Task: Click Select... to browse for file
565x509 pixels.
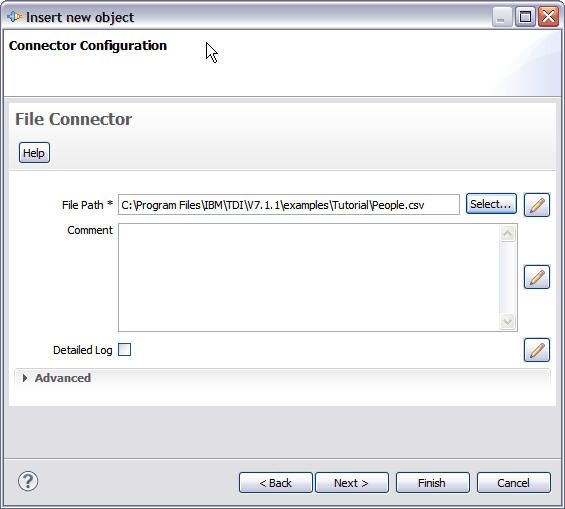Action: click(491, 204)
